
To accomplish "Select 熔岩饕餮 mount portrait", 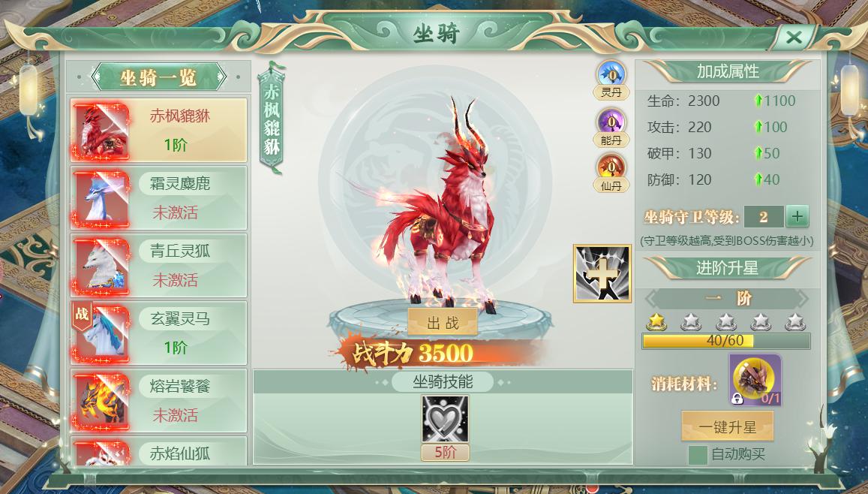I will point(101,401).
